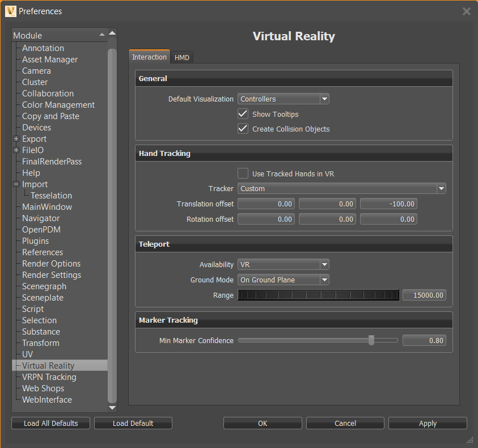This screenshot has width=478, height=448.
Task: Open the Default Visualization dropdown
Action: 324,98
